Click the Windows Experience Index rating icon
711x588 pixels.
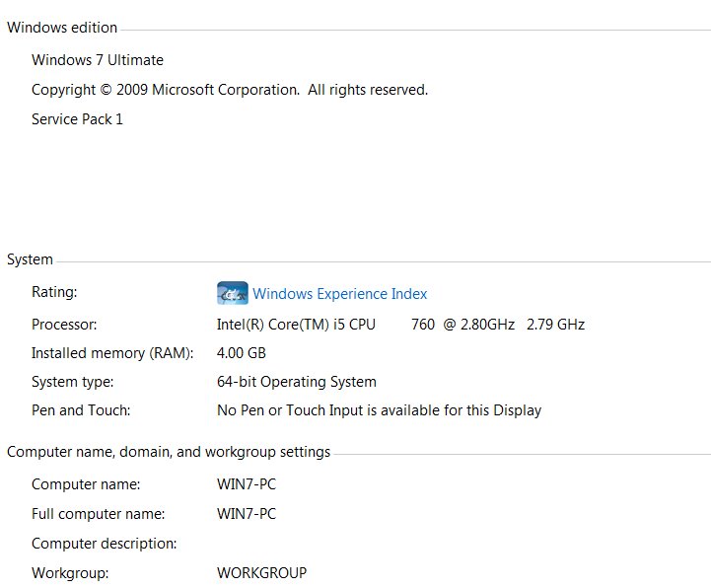click(x=232, y=293)
